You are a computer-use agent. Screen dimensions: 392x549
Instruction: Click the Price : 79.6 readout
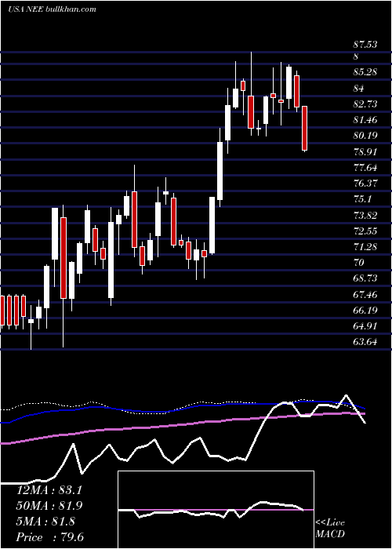point(50,537)
